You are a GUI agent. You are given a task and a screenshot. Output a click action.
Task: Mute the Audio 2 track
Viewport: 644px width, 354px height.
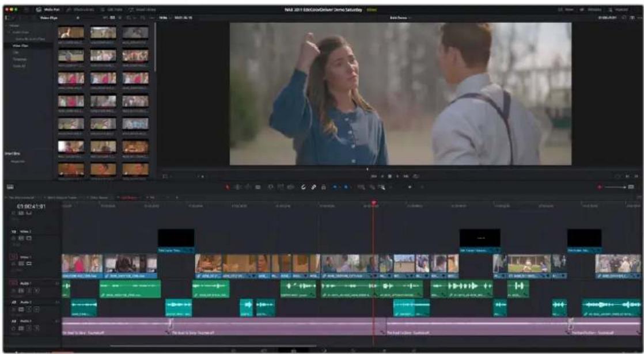[x=37, y=309]
